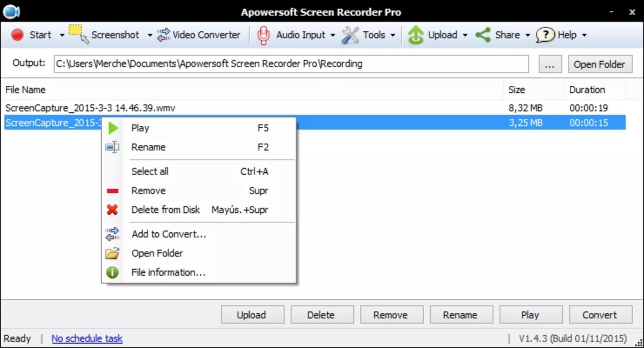Open the Audio Input dropdown arrow

(333, 35)
